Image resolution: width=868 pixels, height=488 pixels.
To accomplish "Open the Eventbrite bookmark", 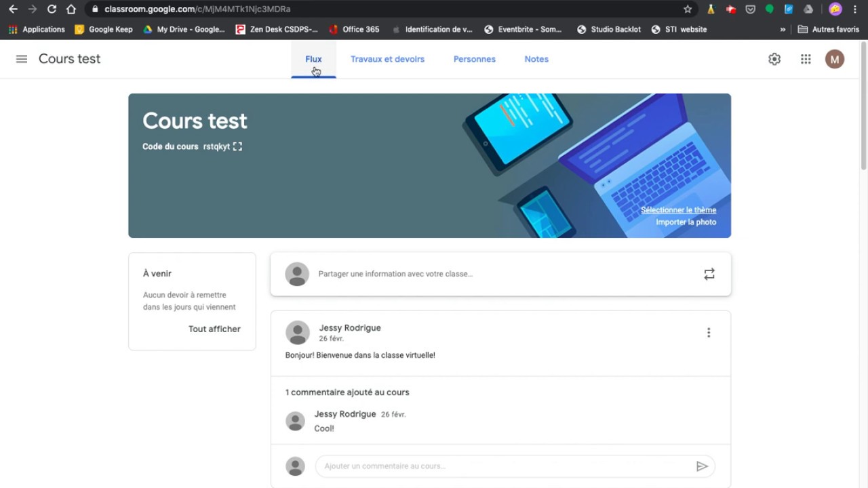I will tap(523, 30).
